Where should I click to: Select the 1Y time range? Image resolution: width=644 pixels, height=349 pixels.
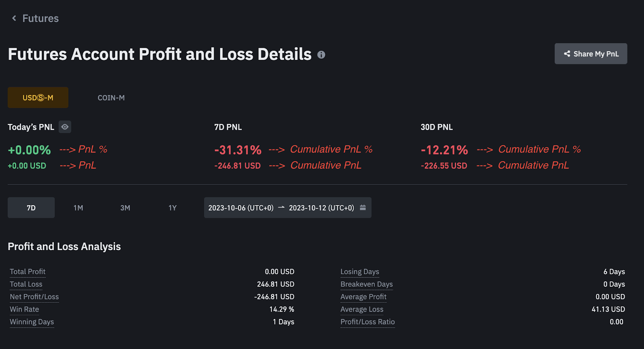pos(172,207)
